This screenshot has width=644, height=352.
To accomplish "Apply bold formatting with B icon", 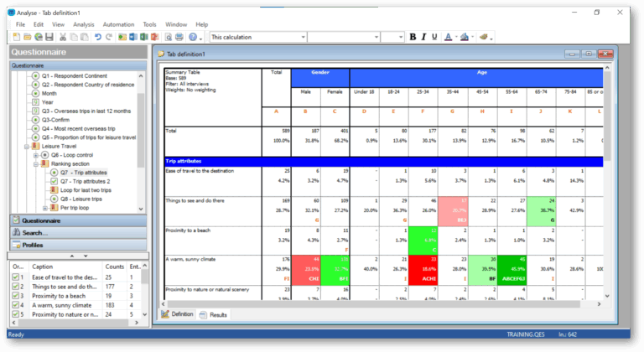I will click(413, 37).
